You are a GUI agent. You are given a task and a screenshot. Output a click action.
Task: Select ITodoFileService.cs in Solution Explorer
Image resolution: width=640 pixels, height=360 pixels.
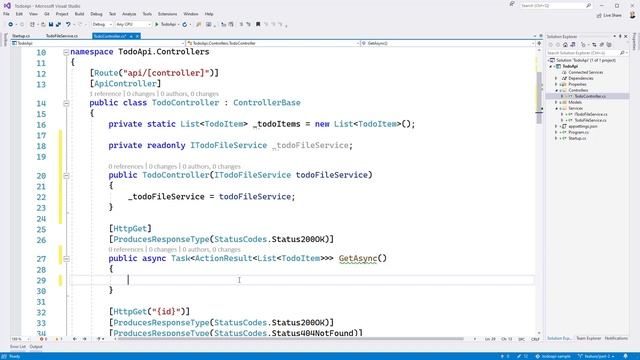click(x=590, y=114)
